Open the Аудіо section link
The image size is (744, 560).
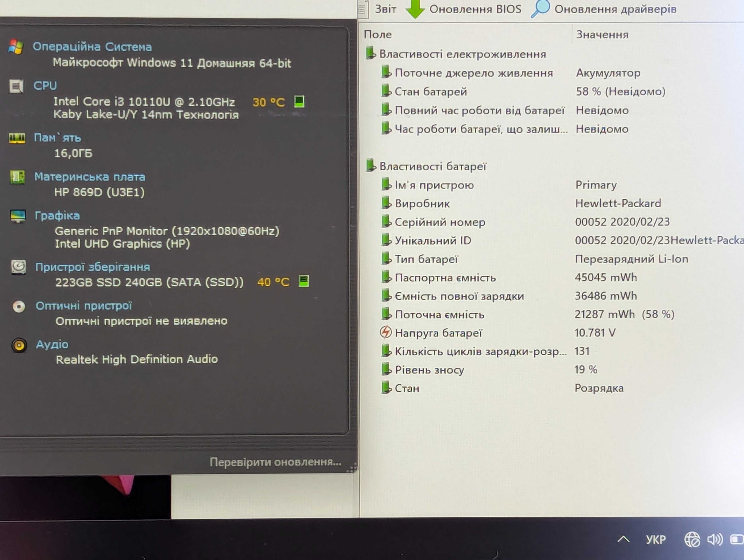52,345
